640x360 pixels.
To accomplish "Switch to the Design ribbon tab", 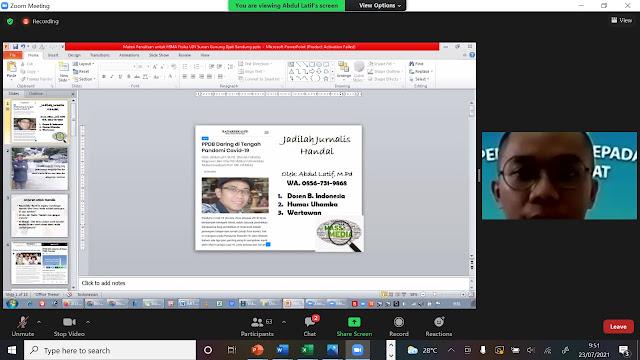I will click(74, 55).
